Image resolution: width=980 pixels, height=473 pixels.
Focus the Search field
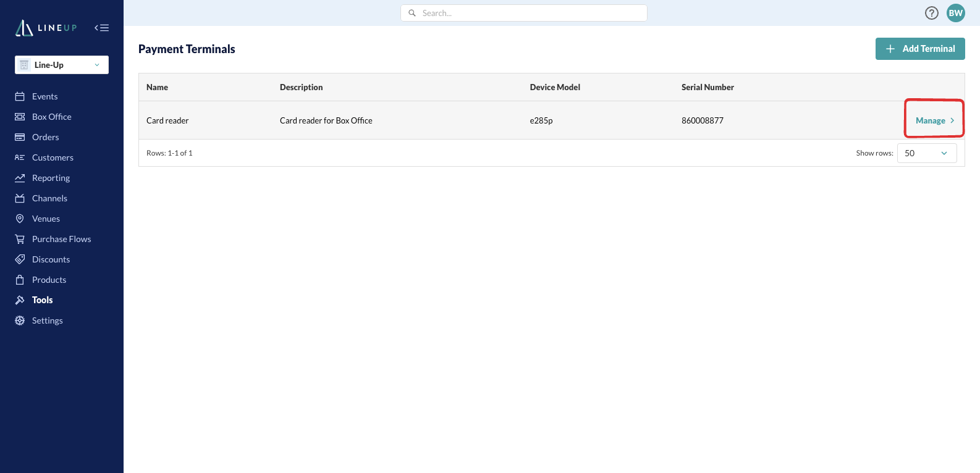pos(524,13)
